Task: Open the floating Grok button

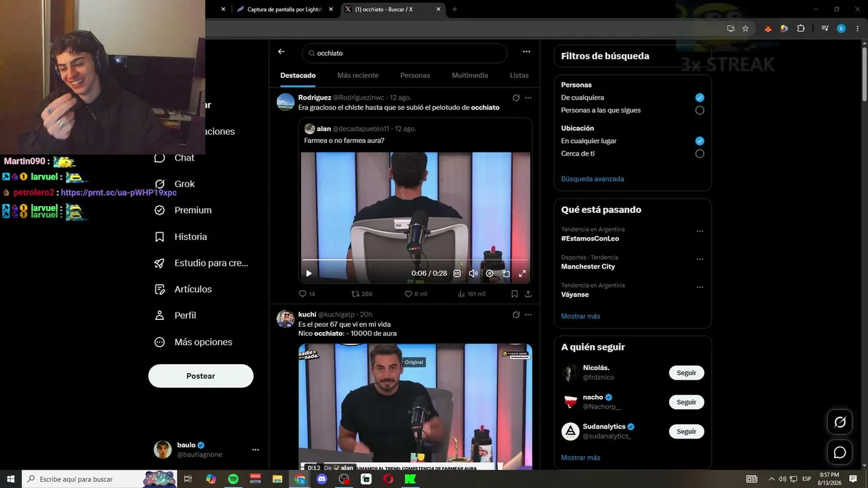Action: [840, 422]
